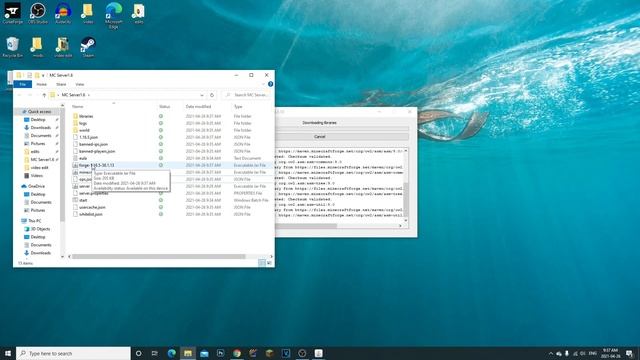Viewport: 640px width, 360px height.
Task: Open the Mail app from the taskbar
Action: pos(204,353)
